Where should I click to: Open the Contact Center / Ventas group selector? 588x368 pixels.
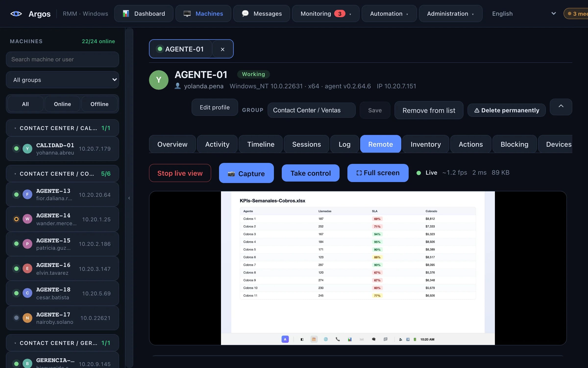tap(311, 110)
